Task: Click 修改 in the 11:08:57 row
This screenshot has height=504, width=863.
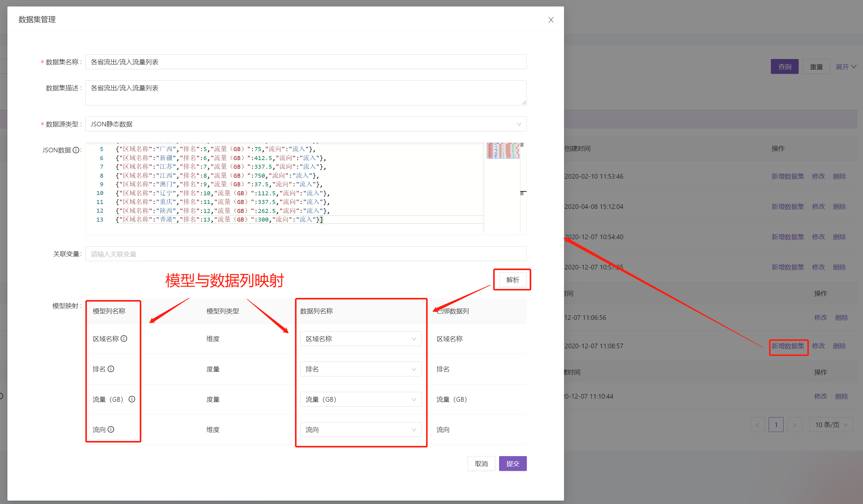Action: pyautogui.click(x=818, y=346)
